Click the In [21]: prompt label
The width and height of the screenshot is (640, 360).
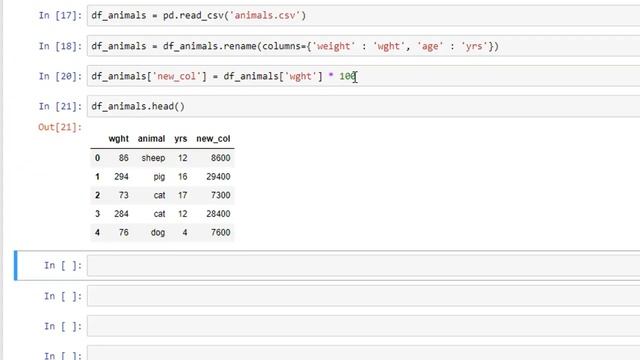pyautogui.click(x=60, y=107)
